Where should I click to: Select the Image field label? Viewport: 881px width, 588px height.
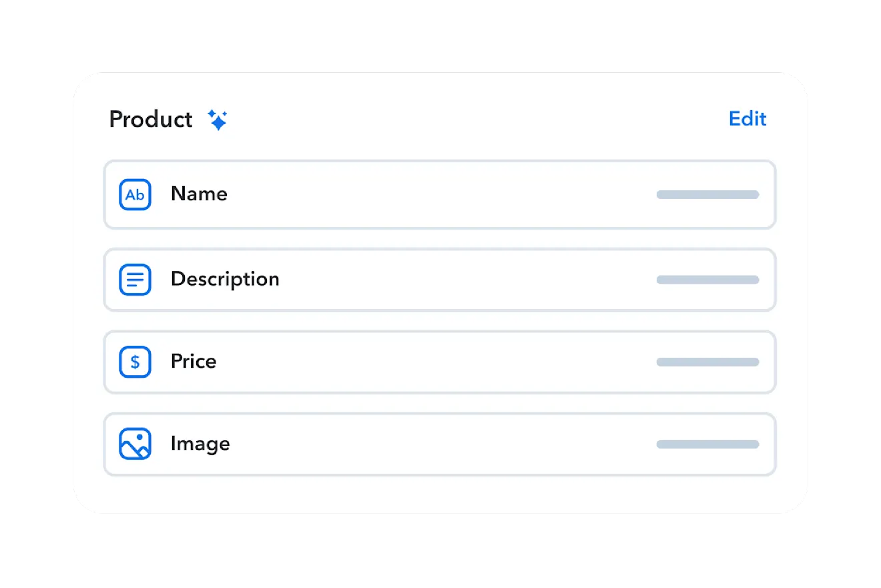[x=200, y=444]
